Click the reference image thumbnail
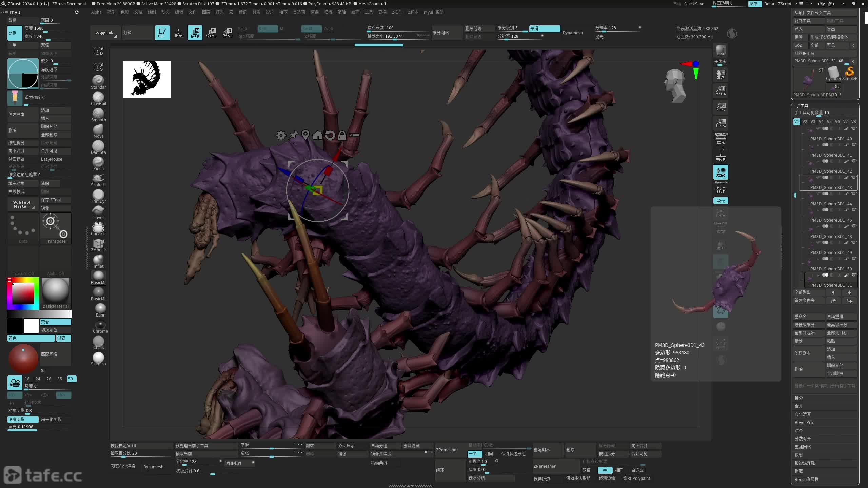Image resolution: width=868 pixels, height=488 pixels. (146, 79)
